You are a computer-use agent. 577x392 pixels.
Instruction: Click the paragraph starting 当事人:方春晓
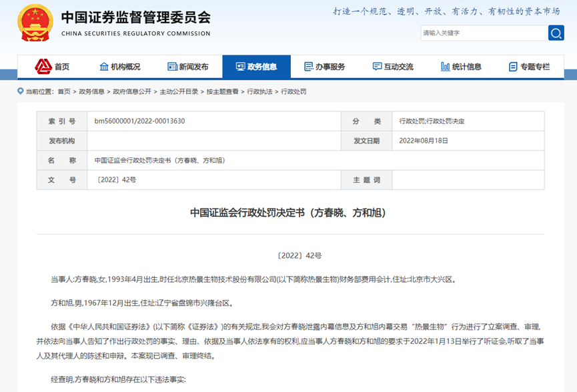(254, 279)
